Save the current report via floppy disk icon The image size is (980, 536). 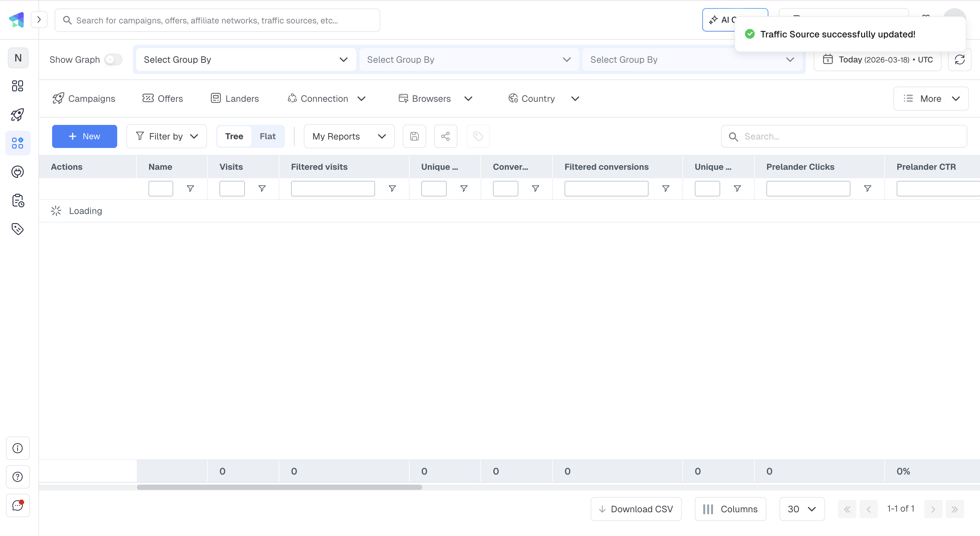click(414, 136)
